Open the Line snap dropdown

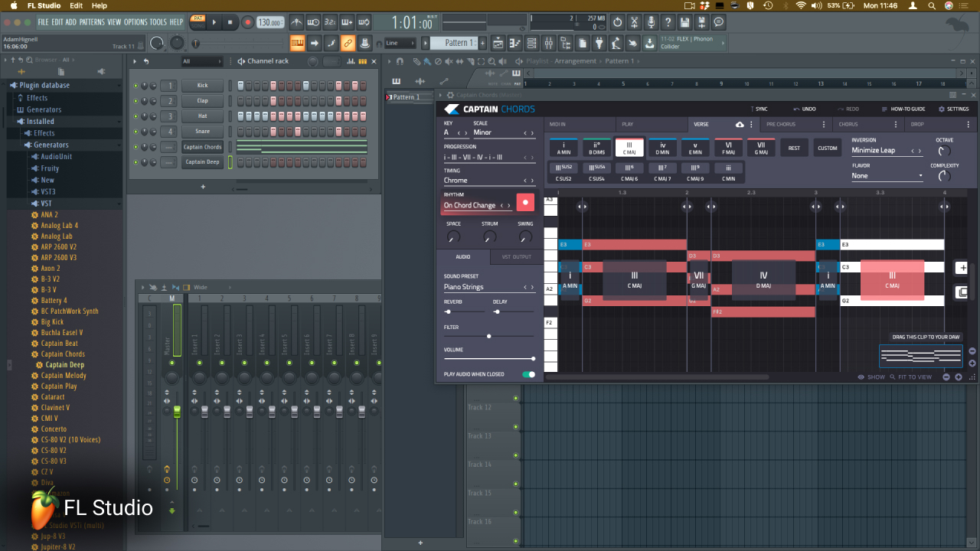point(401,43)
